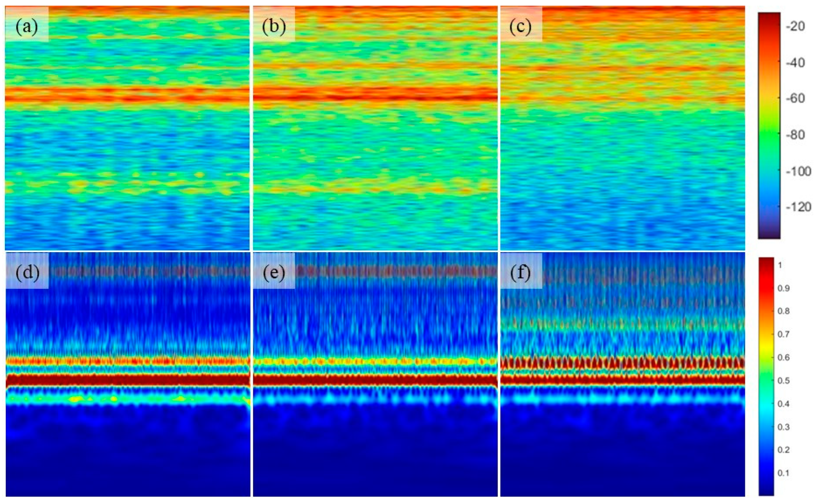The width and height of the screenshot is (817, 504).
Task: Click the dark red band in scalogram (e)
Action: [375, 380]
